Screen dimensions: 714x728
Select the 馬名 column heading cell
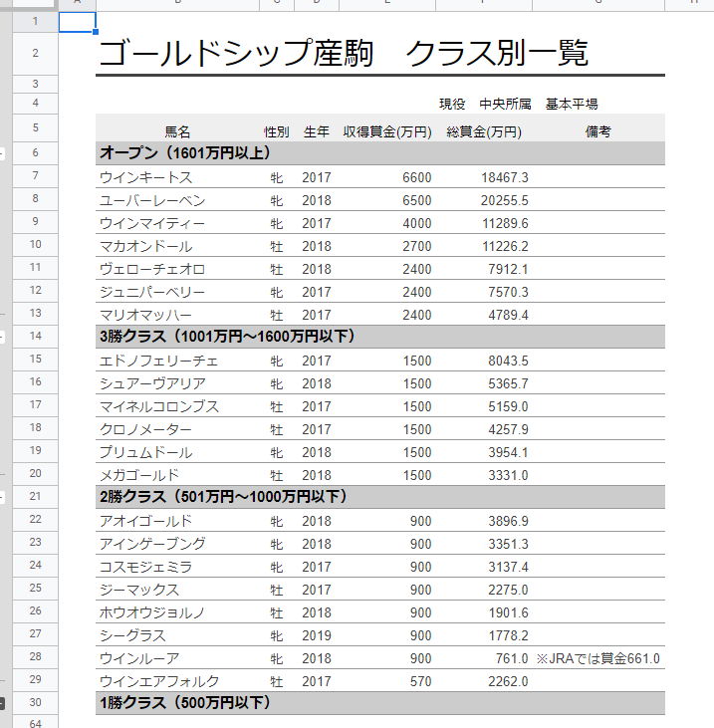177,131
